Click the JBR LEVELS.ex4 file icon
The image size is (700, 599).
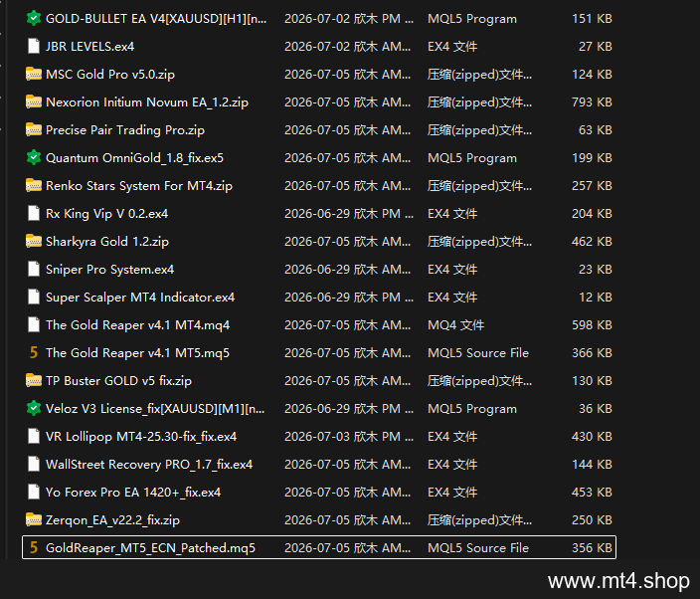[34, 46]
